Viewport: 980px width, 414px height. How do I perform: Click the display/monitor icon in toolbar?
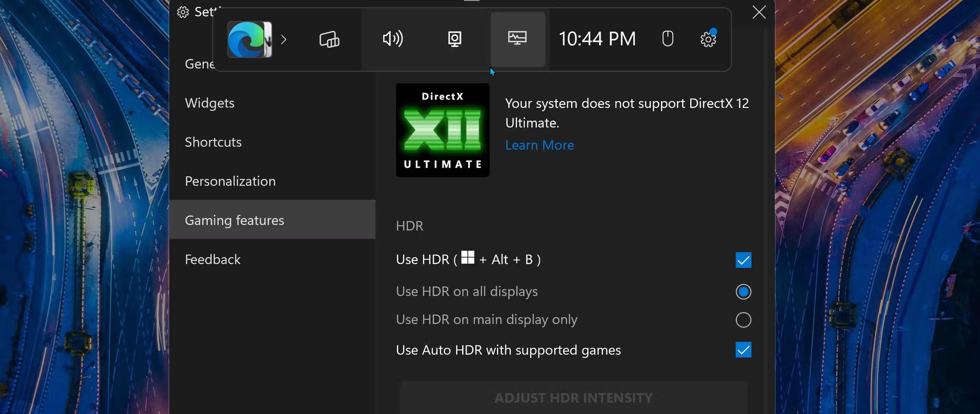point(517,39)
